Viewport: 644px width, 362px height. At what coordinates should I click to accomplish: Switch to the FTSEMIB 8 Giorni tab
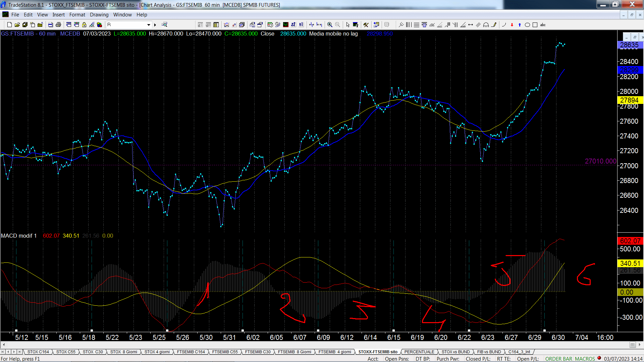(294, 352)
